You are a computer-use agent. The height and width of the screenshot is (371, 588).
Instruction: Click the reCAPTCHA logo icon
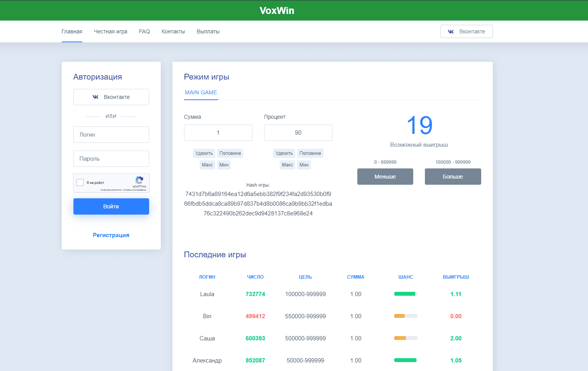tap(139, 180)
